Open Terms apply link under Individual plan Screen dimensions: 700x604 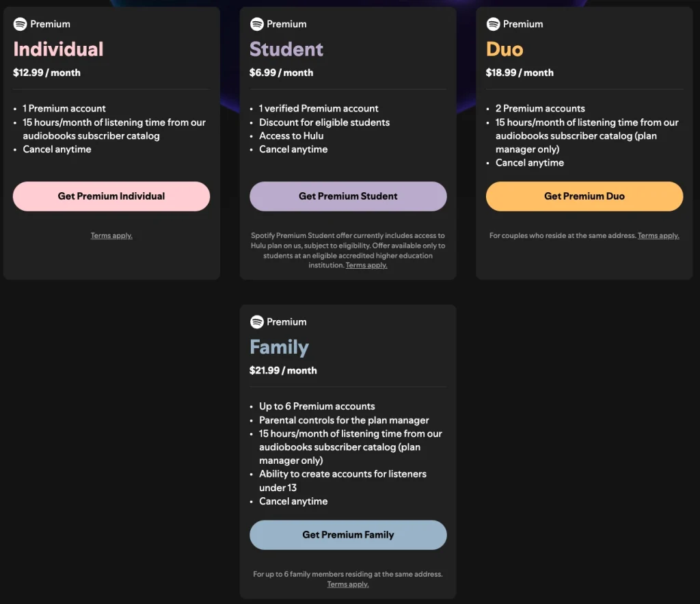coord(111,236)
